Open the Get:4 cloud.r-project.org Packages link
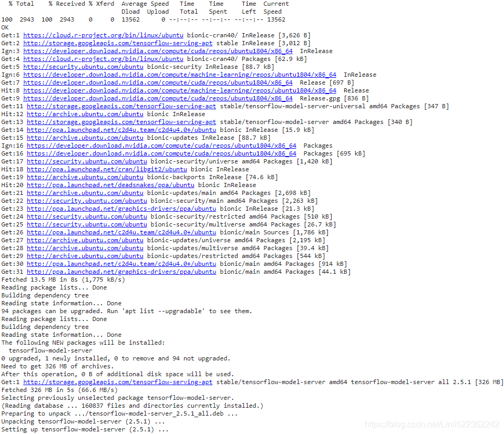 coord(103,59)
